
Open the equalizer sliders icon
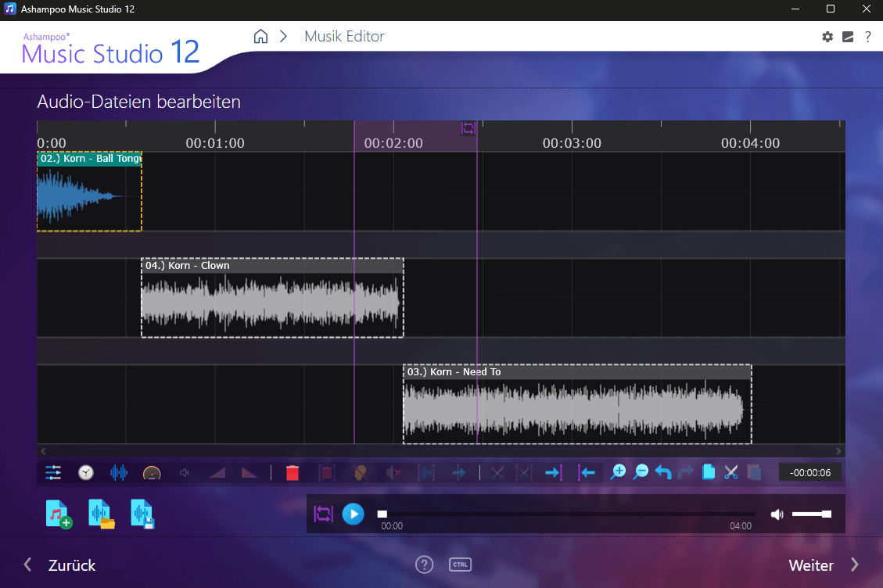pos(53,472)
